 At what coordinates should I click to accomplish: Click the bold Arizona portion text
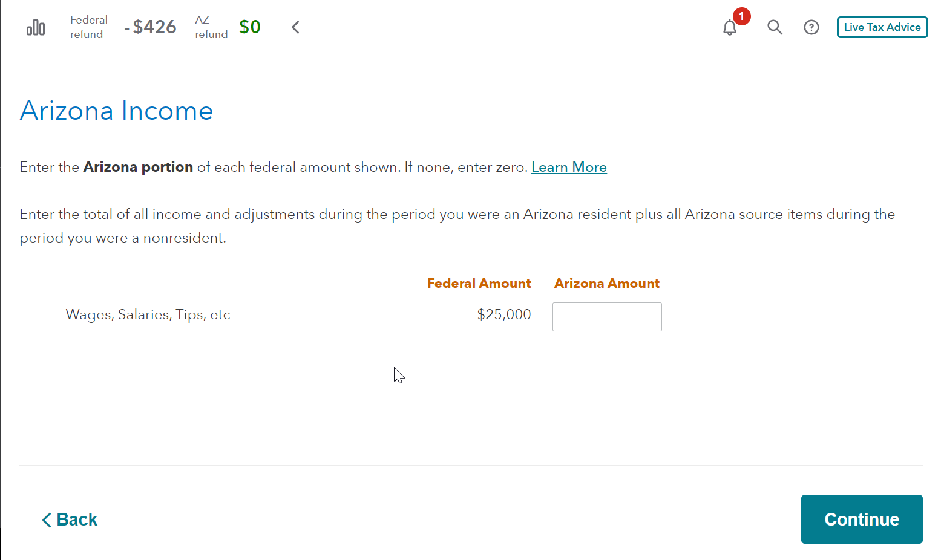(138, 168)
